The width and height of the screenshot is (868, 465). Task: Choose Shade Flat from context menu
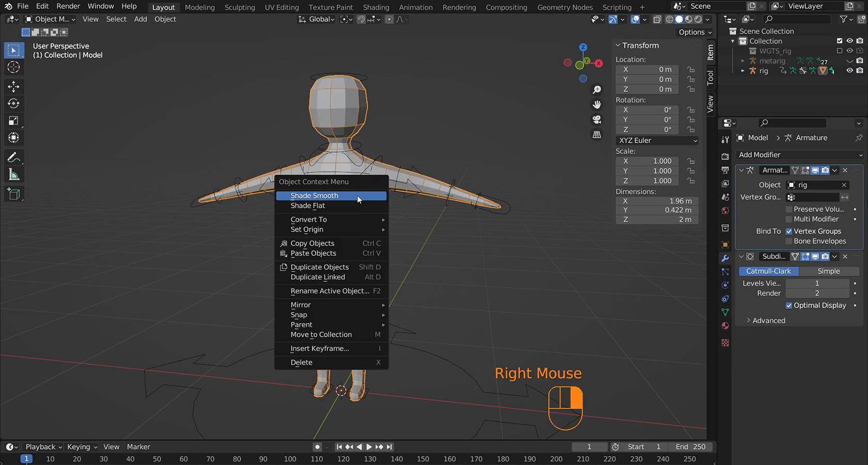[x=308, y=206]
